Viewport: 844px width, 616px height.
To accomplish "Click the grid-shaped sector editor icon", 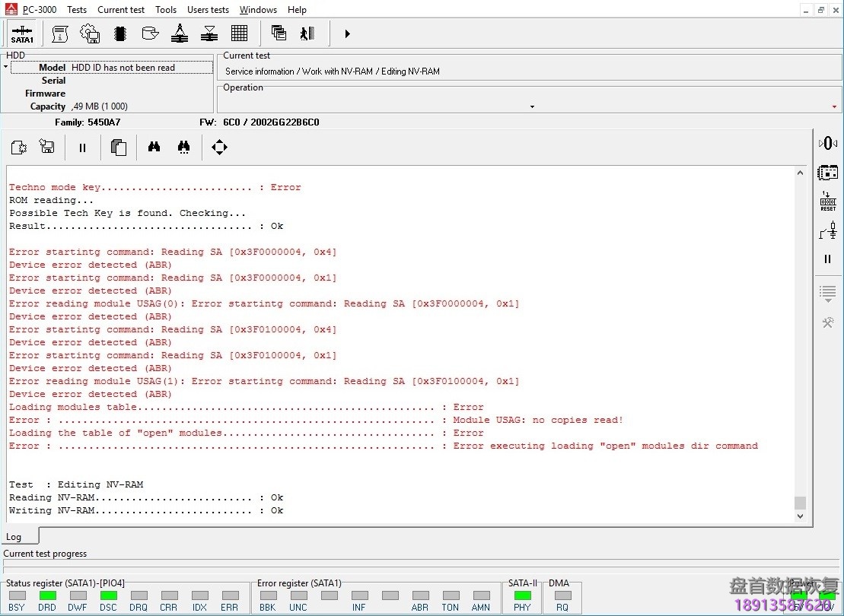I will coord(239,33).
